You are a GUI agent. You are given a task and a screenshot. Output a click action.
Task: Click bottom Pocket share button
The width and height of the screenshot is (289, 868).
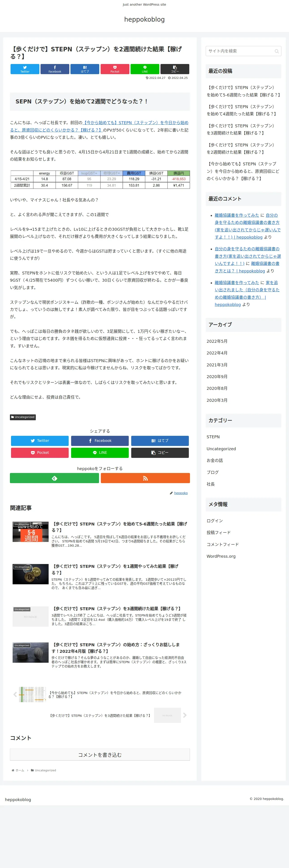(x=40, y=452)
